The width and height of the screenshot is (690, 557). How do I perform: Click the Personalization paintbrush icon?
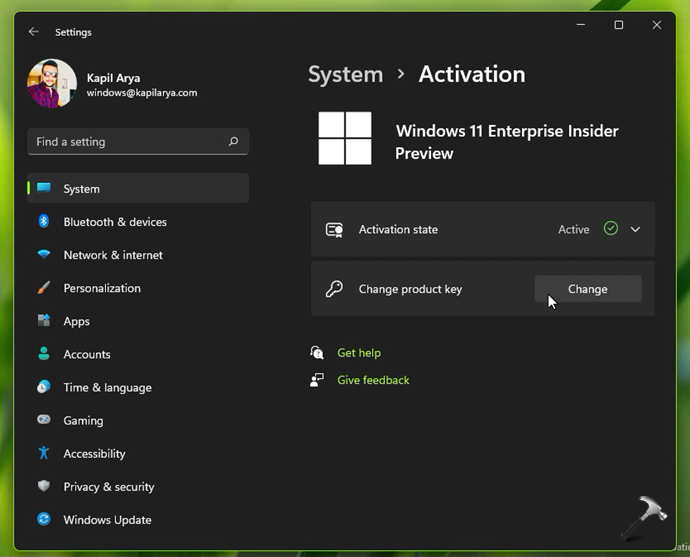[44, 288]
